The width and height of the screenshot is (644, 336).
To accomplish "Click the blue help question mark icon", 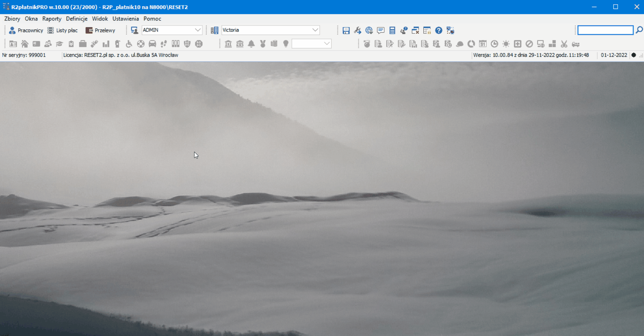I will pyautogui.click(x=439, y=30).
